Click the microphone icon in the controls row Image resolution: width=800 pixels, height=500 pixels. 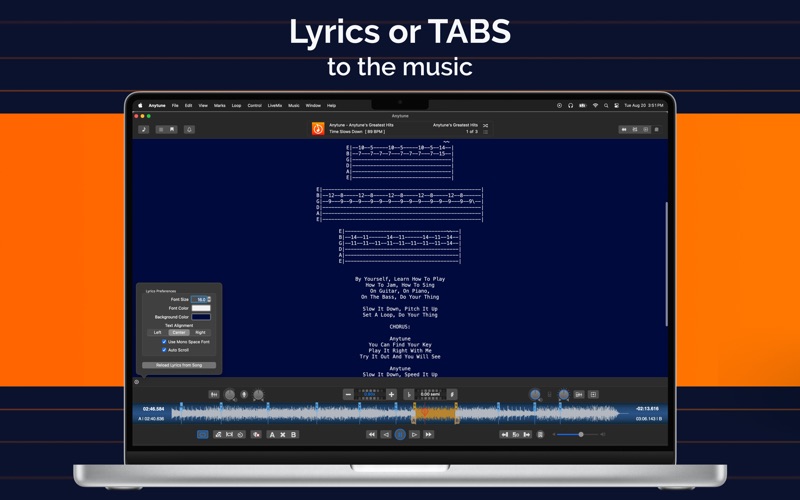244,394
